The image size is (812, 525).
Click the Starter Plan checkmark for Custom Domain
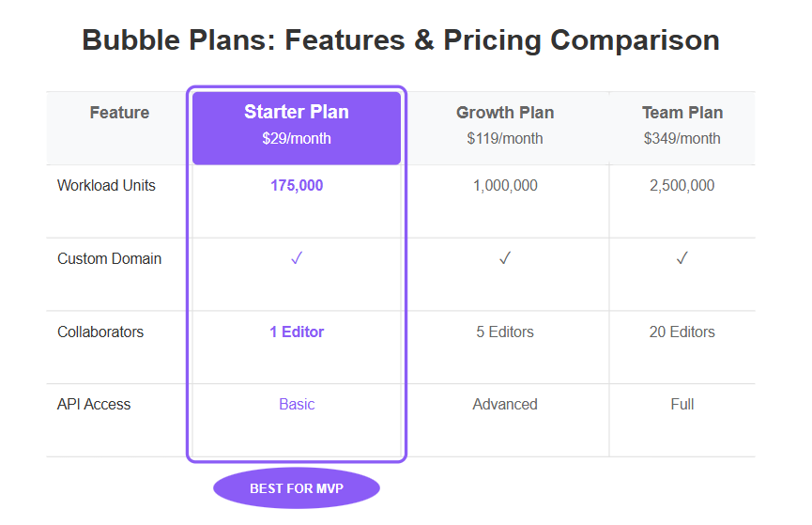coord(297,259)
